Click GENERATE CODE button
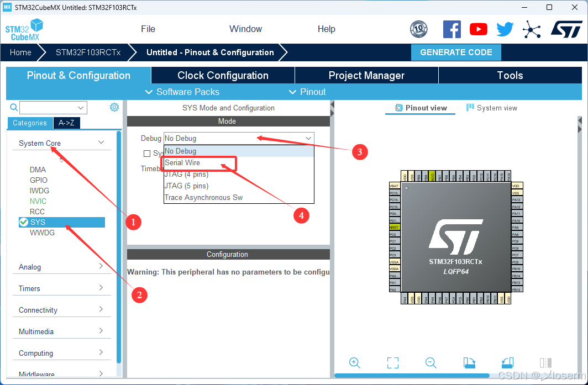This screenshot has height=385, width=588. coord(456,52)
